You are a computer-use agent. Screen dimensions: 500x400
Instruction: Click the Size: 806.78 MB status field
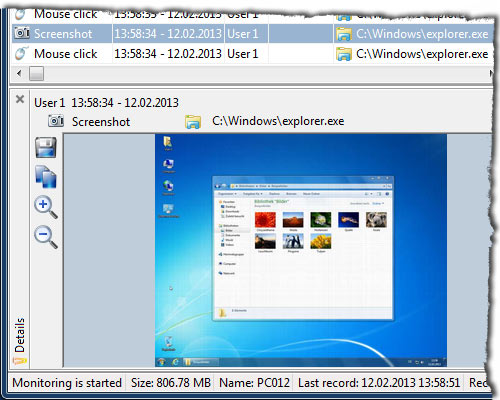point(171,383)
